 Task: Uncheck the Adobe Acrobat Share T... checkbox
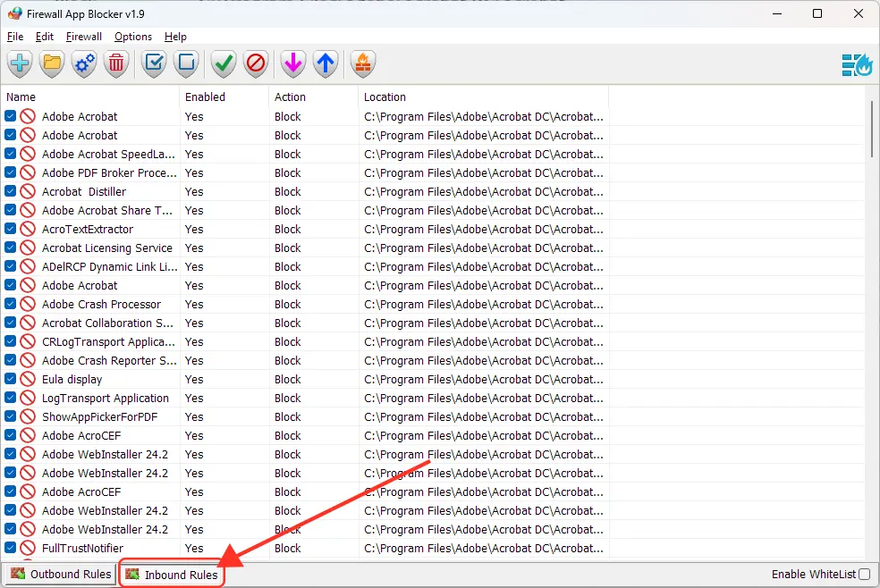[x=10, y=210]
